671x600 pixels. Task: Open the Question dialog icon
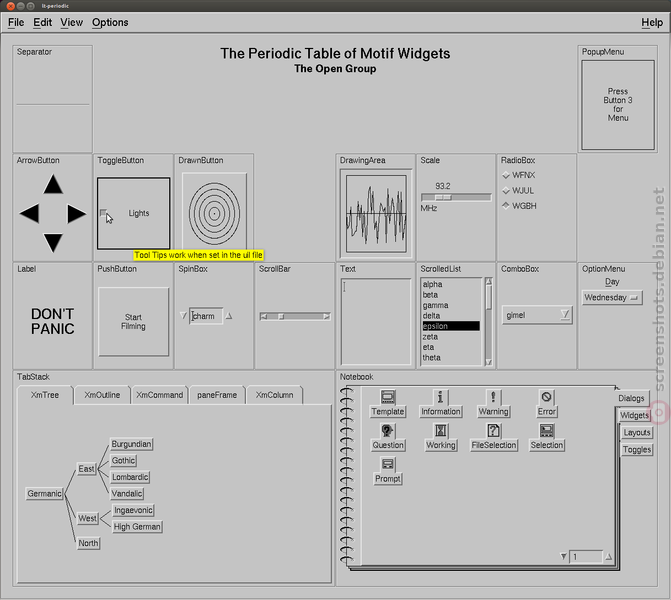(x=387, y=431)
